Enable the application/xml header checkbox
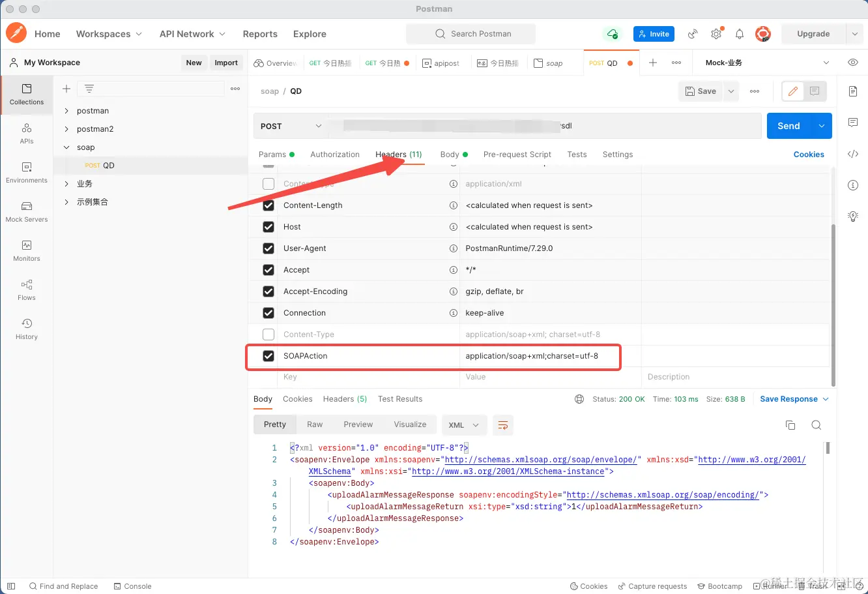Image resolution: width=868 pixels, height=594 pixels. pos(268,184)
